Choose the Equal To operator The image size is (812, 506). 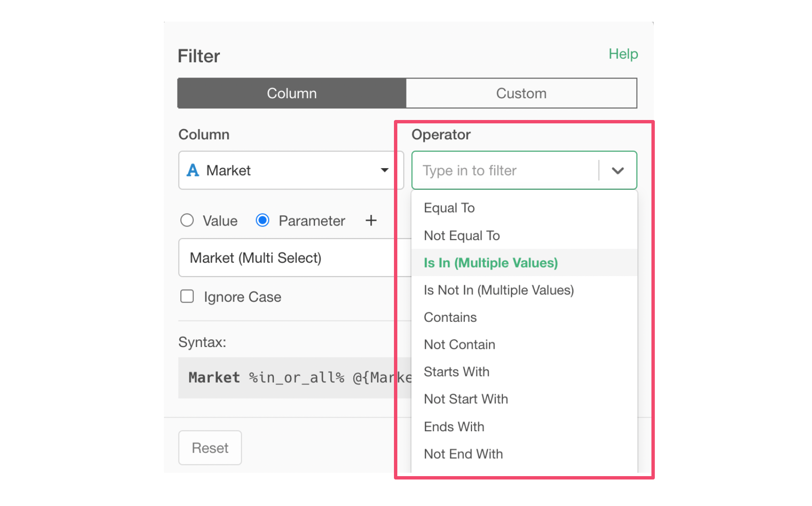click(449, 208)
